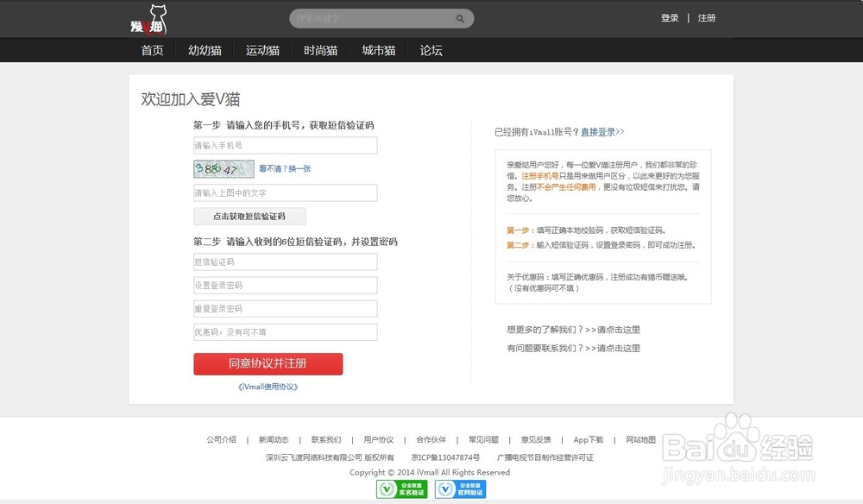Open the 论坛 section
This screenshot has height=504, width=863.
pyautogui.click(x=431, y=50)
